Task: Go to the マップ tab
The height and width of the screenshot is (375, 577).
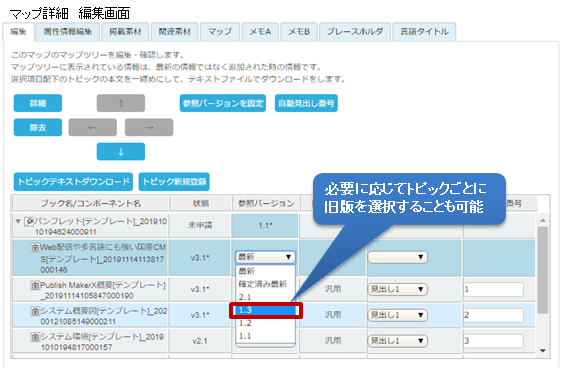Action: 220,32
